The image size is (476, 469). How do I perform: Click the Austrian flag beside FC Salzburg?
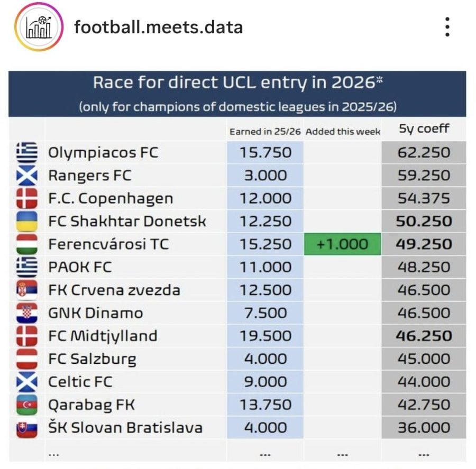[27, 359]
